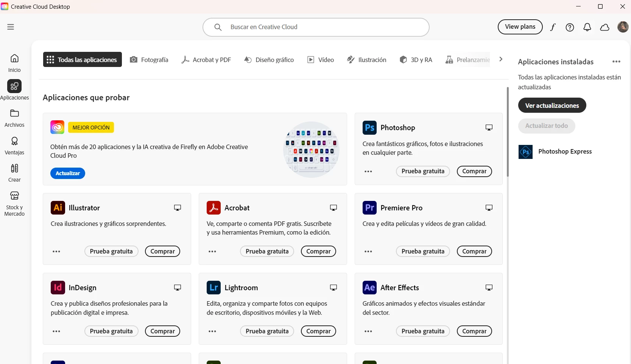This screenshot has width=631, height=364.
Task: Start Acrobat Prueba gratuita
Action: [x=267, y=251]
